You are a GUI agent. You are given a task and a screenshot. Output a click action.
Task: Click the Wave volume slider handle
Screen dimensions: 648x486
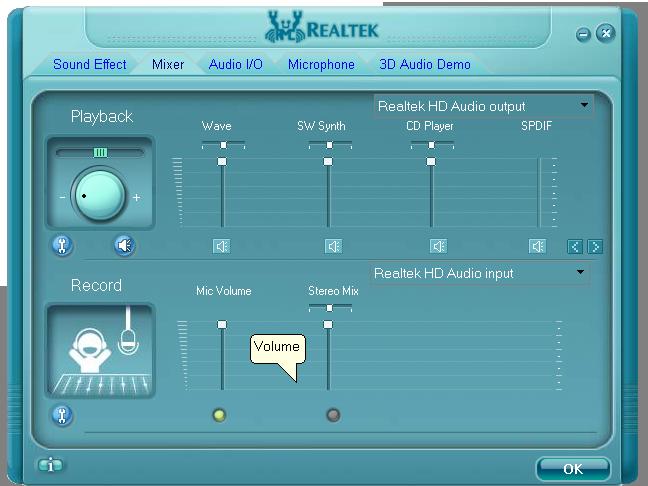click(222, 162)
